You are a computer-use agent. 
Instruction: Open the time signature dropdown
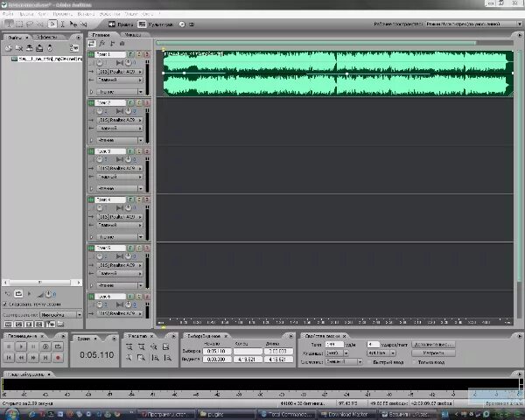click(x=381, y=353)
